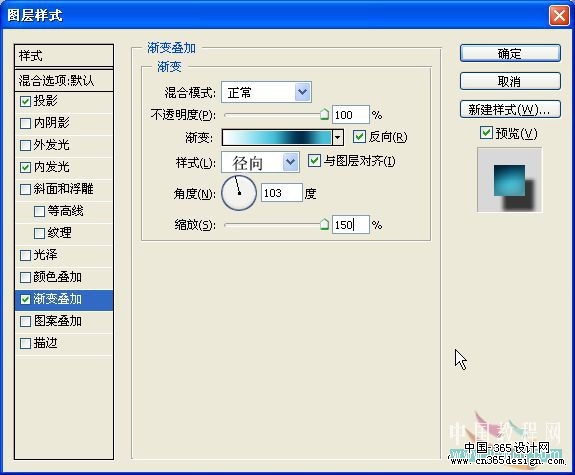575x475 pixels.
Task: Expand the gradient picker dropdown arrow
Action: [337, 138]
